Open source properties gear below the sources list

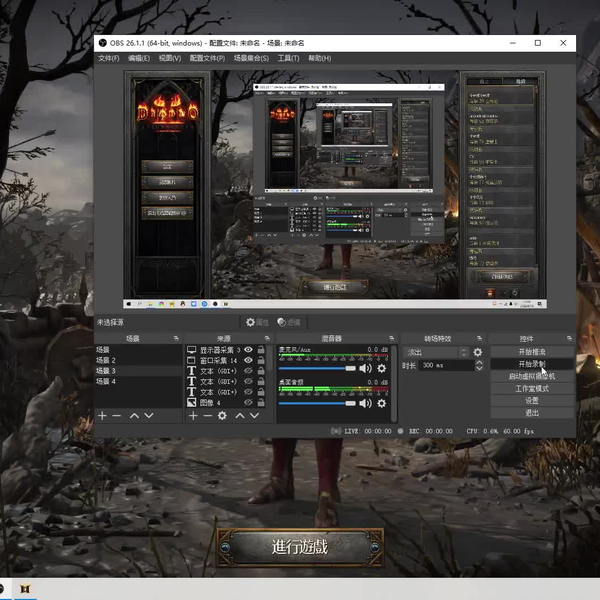[222, 416]
